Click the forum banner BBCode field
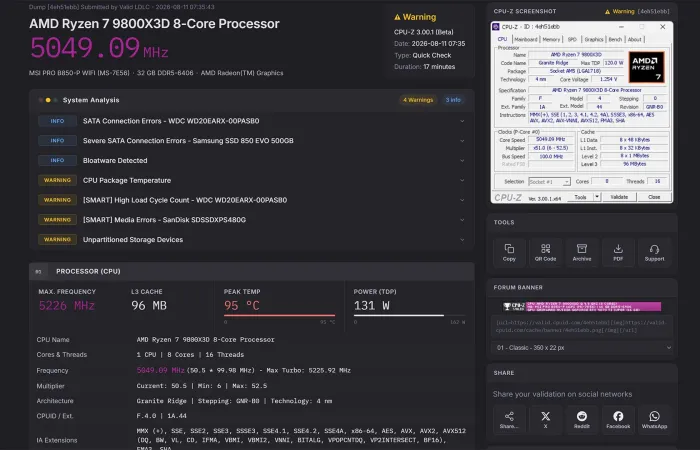Image resolution: width=700 pixels, height=450 pixels. click(x=583, y=326)
